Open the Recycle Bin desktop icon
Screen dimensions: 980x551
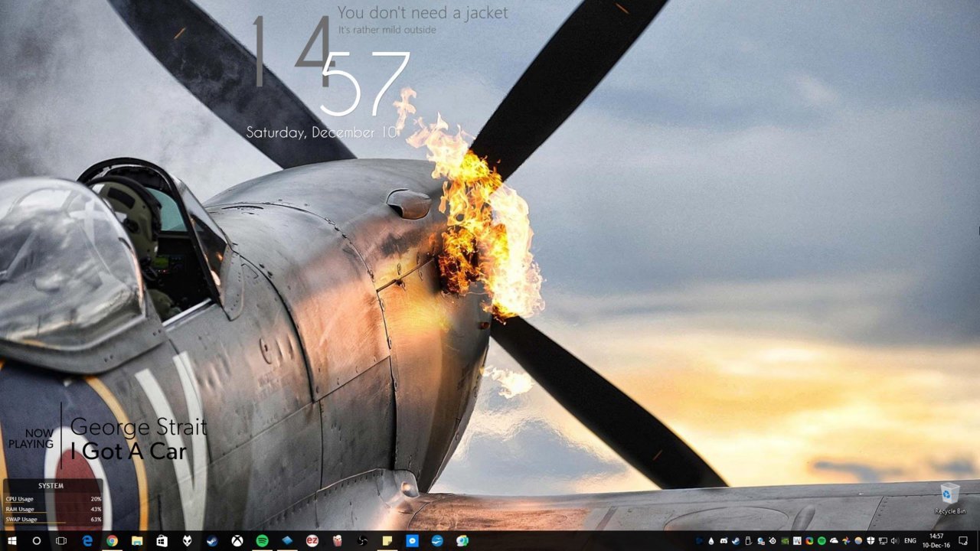(x=950, y=498)
